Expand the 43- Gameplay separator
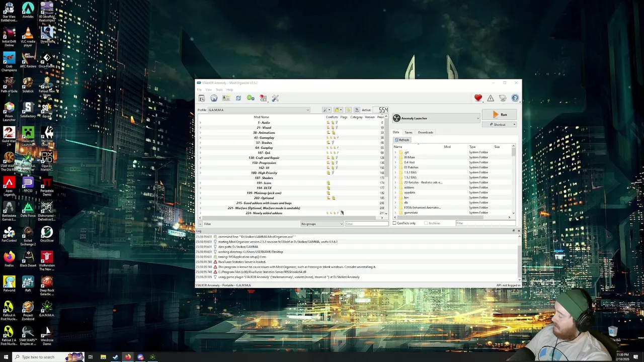This screenshot has width=644, height=362. [200, 138]
